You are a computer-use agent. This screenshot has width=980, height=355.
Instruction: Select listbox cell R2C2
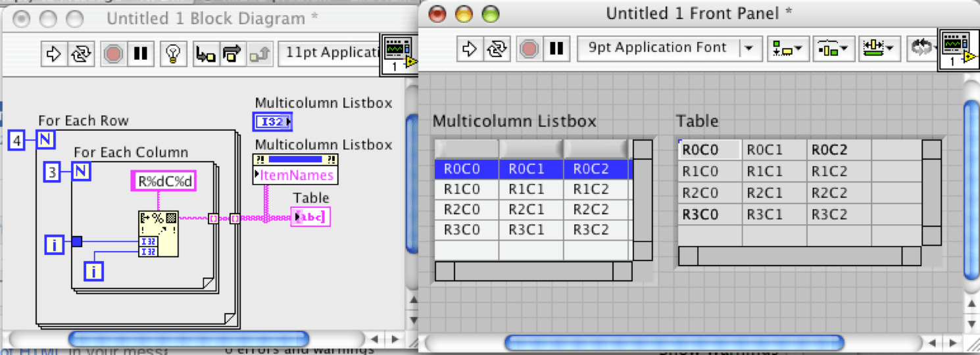tap(595, 210)
